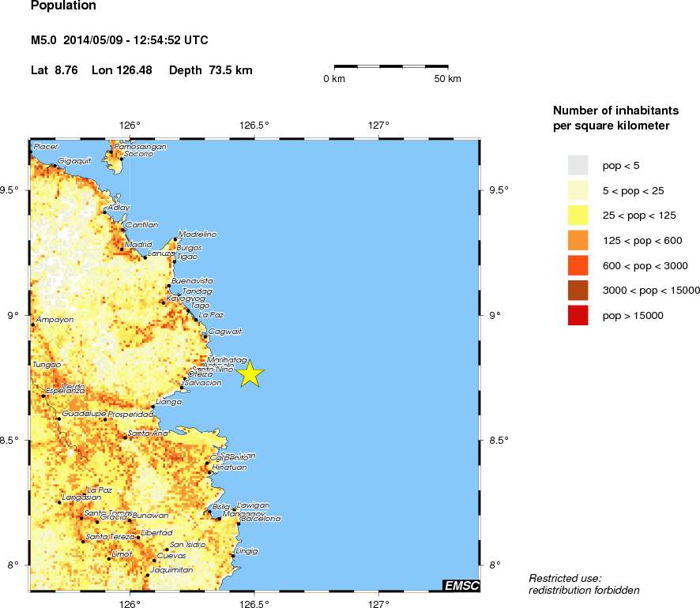Click the Santa Ana marker dot

click(125, 437)
